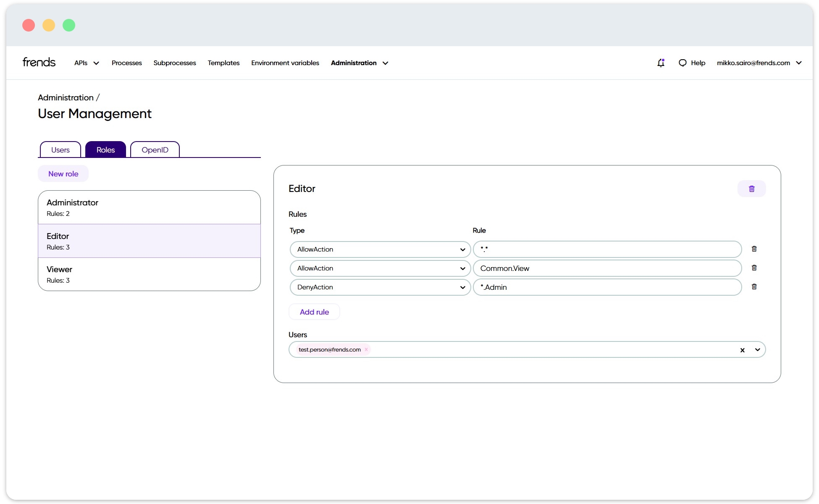The image size is (819, 504).
Task: Delete the Editor role via trash icon
Action: tap(751, 189)
